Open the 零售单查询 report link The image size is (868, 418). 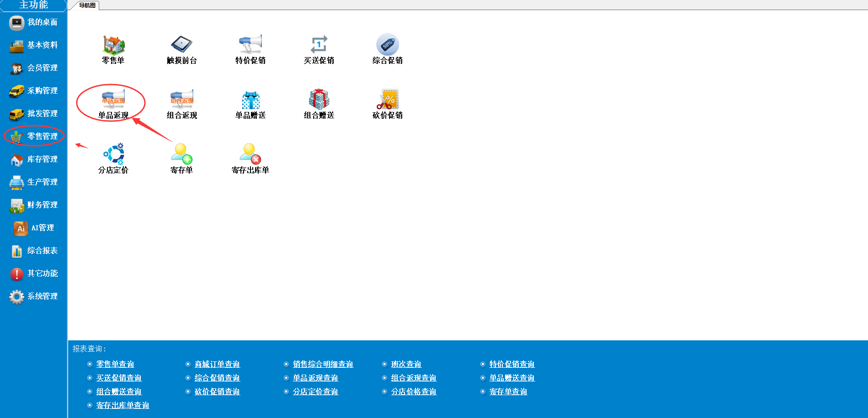point(115,364)
